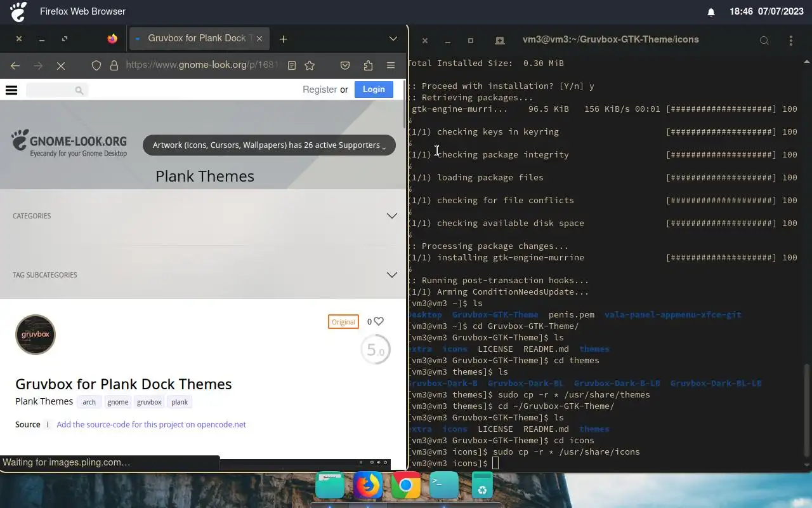Click the blue Login button

coord(374,90)
